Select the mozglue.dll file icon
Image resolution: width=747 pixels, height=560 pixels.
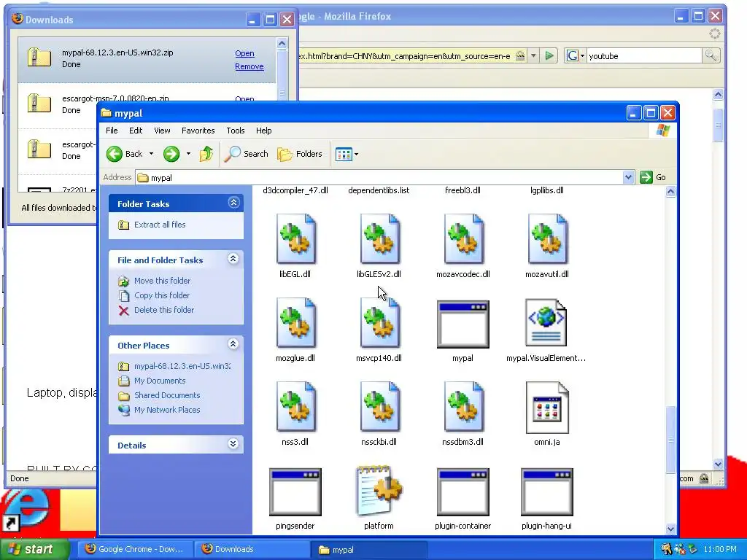point(295,323)
